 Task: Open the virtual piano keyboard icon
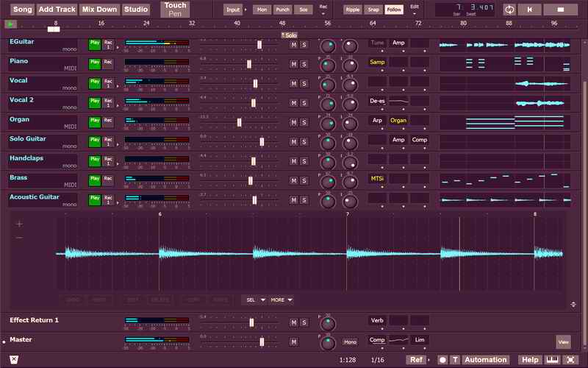[551, 360]
